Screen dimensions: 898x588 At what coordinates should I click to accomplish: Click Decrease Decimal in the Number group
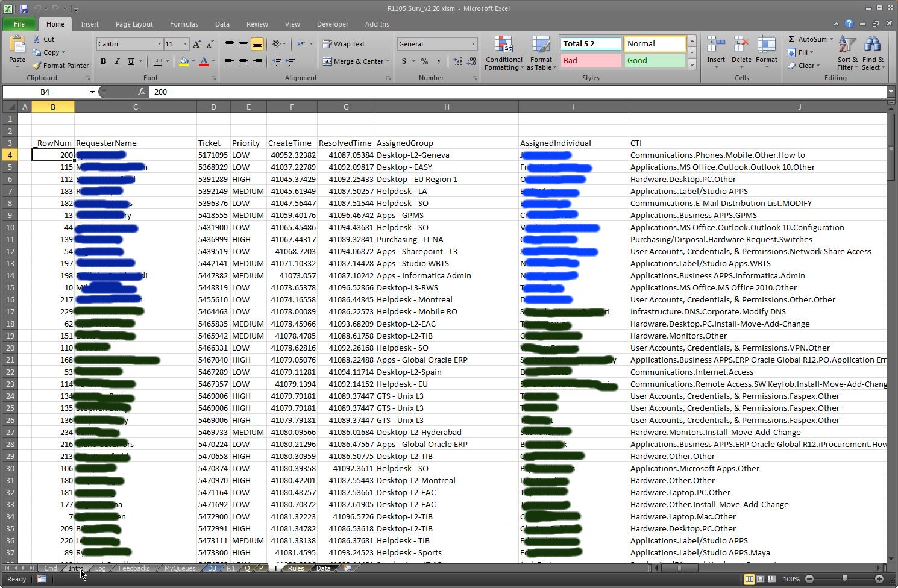(x=472, y=61)
